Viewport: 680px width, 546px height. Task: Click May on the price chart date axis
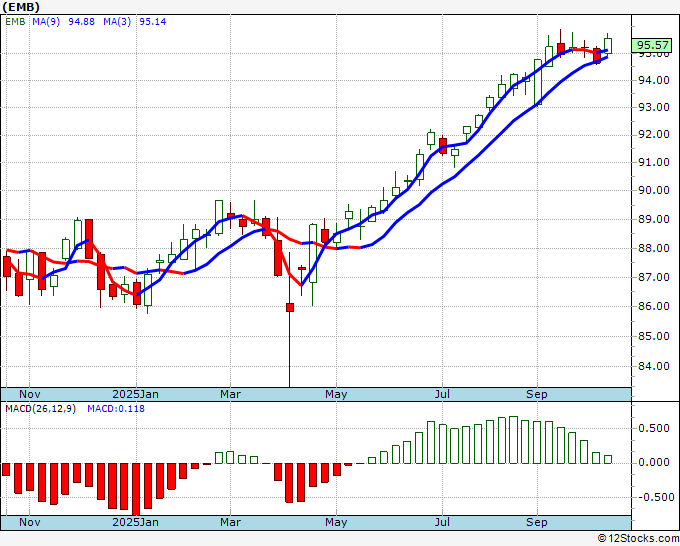point(336,394)
